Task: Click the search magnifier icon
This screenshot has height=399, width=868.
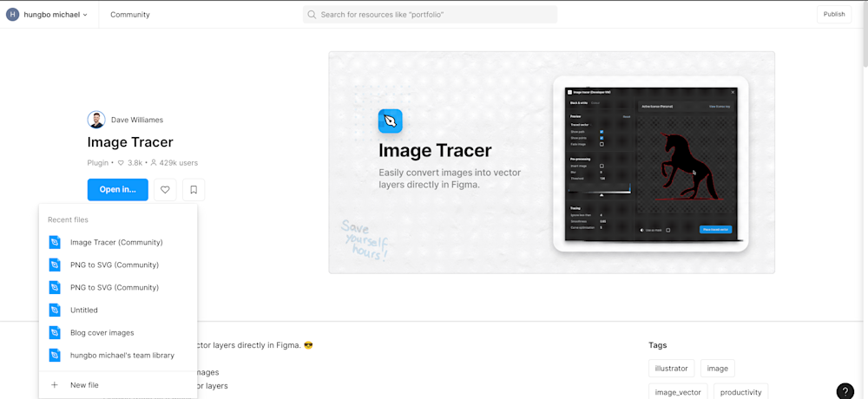Action: [312, 15]
